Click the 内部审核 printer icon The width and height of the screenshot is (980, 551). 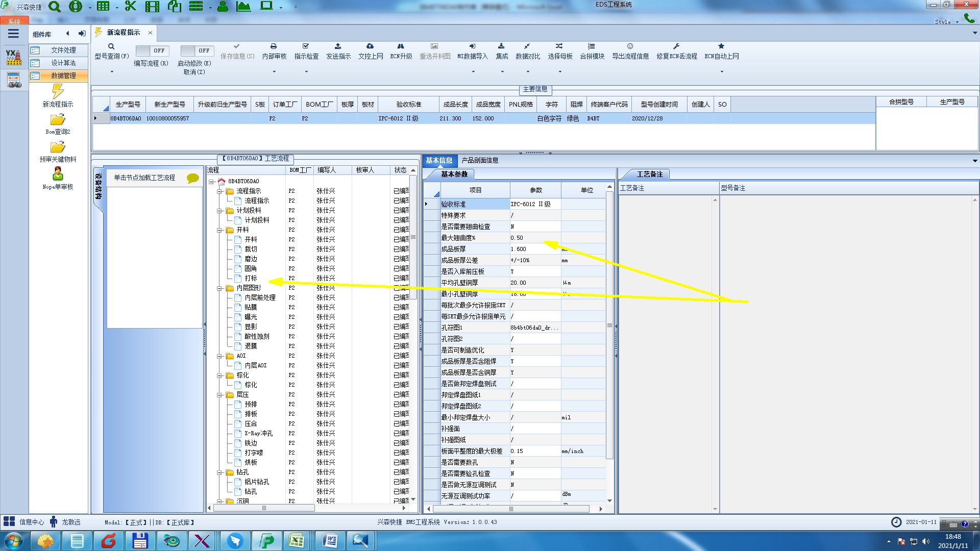click(274, 46)
